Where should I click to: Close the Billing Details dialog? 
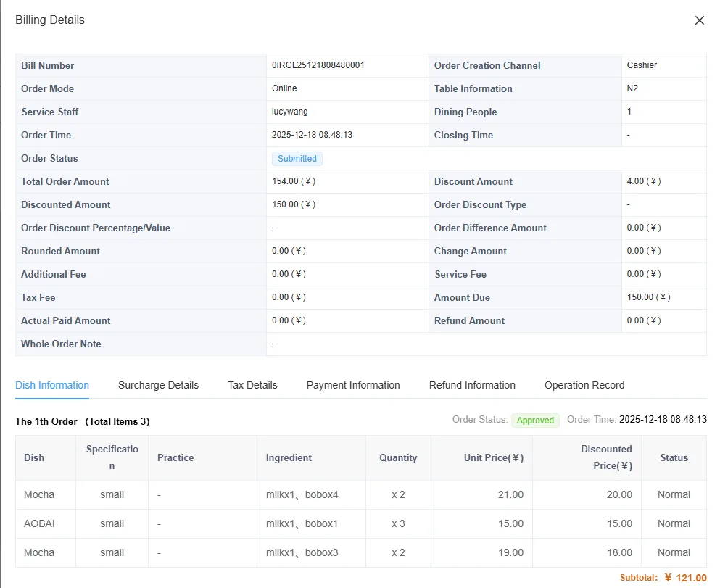click(700, 20)
